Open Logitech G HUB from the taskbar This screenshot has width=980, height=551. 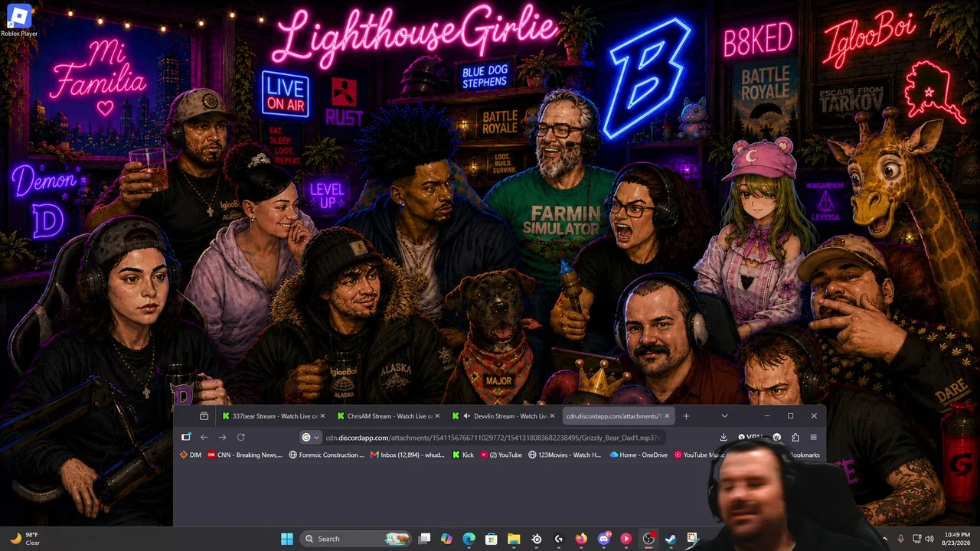[x=559, y=539]
